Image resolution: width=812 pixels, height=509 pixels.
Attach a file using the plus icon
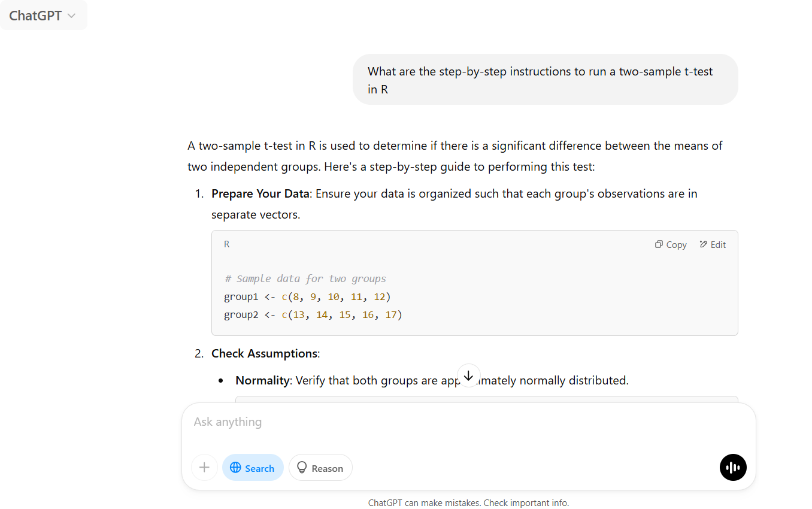[x=204, y=467]
